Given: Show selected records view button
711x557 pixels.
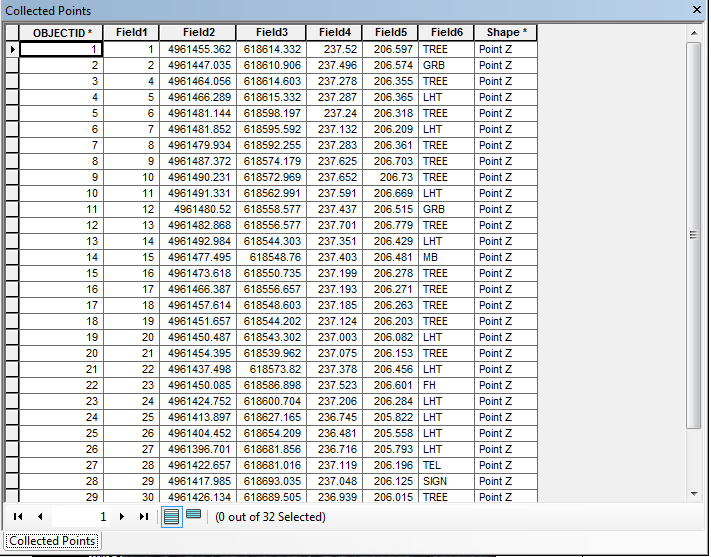Looking at the screenshot, I should [x=194, y=514].
